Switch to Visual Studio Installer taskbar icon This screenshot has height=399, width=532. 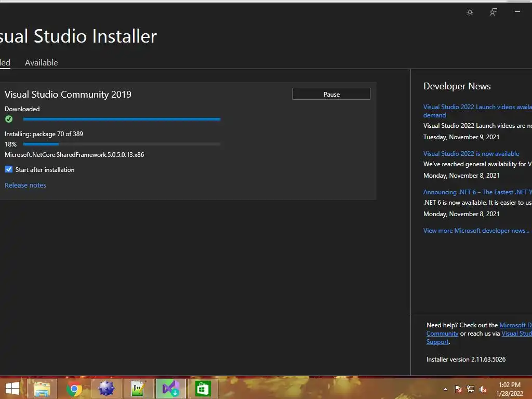pyautogui.click(x=170, y=389)
